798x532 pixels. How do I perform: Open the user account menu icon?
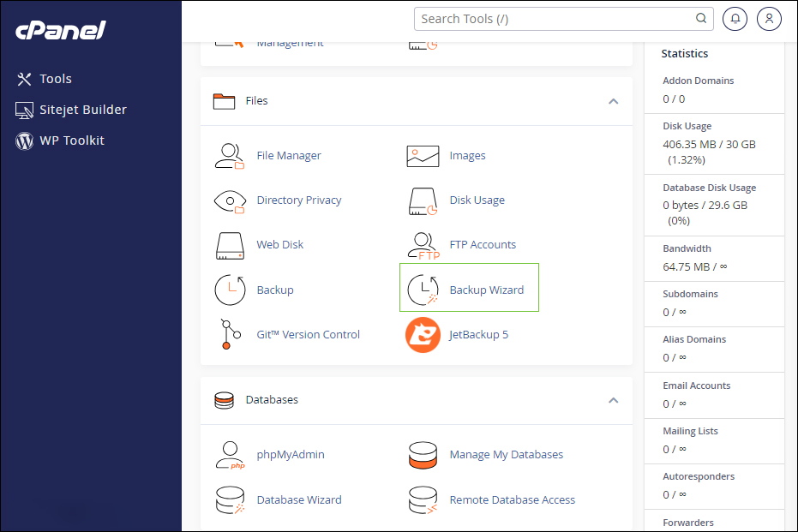769,19
